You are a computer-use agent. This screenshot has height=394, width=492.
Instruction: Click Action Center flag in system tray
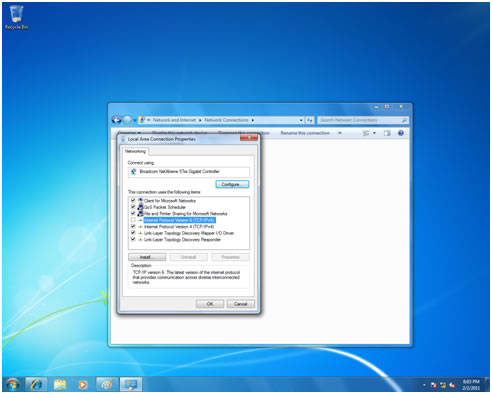(433, 385)
